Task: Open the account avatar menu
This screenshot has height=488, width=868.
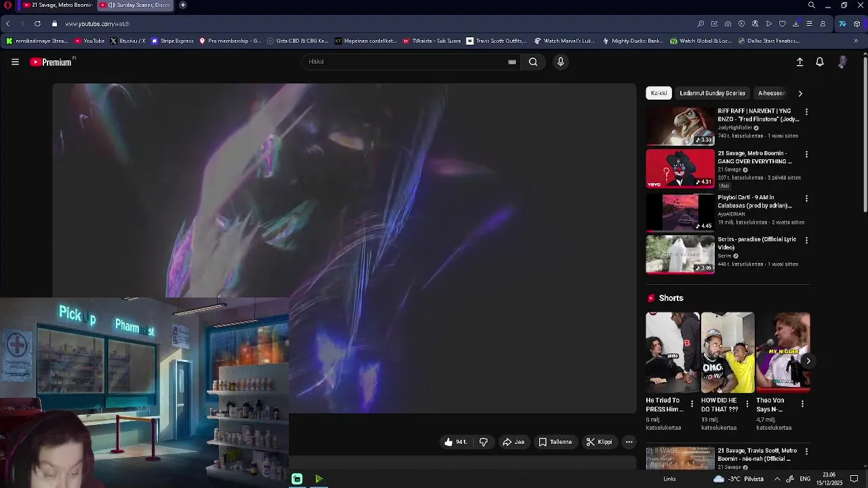Action: tap(842, 62)
